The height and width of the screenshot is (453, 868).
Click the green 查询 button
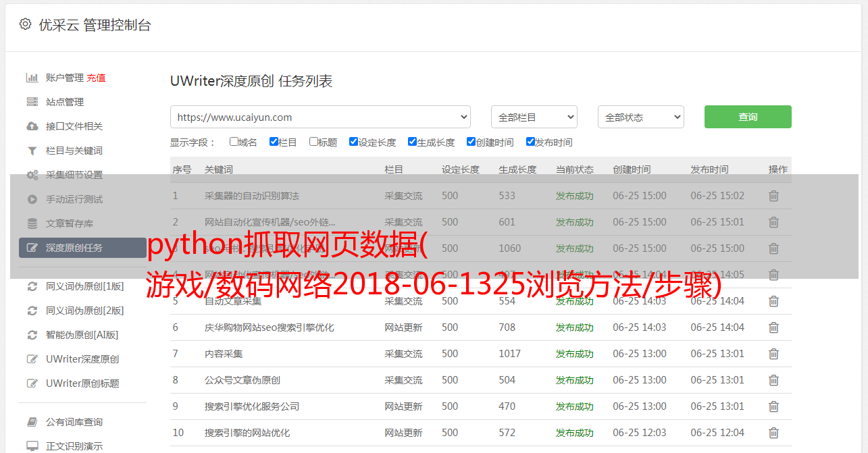(748, 117)
